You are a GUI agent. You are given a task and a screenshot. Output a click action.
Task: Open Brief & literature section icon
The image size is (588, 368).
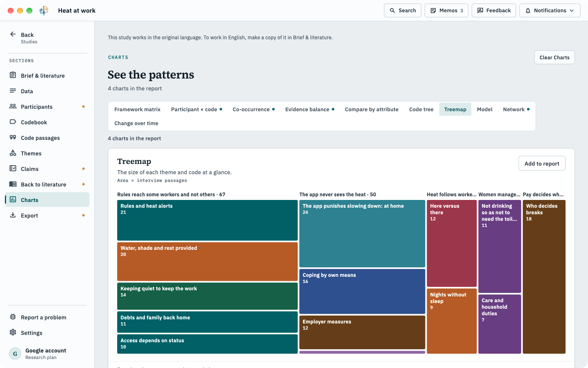click(x=13, y=75)
